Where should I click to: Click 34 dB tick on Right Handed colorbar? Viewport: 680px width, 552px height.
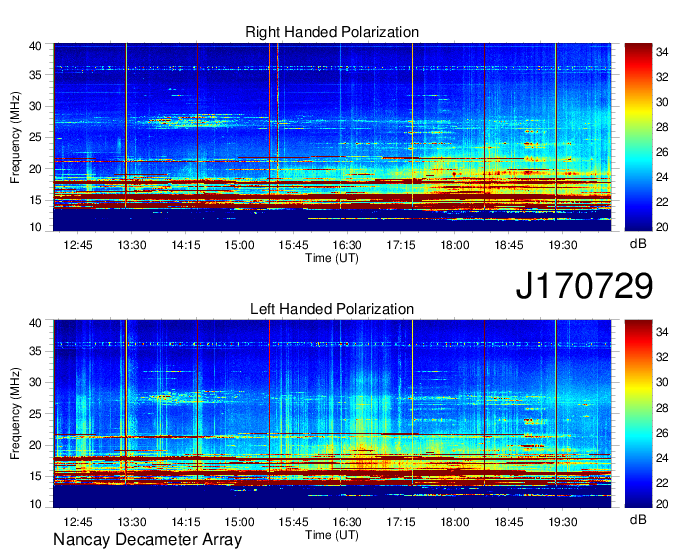tap(662, 52)
